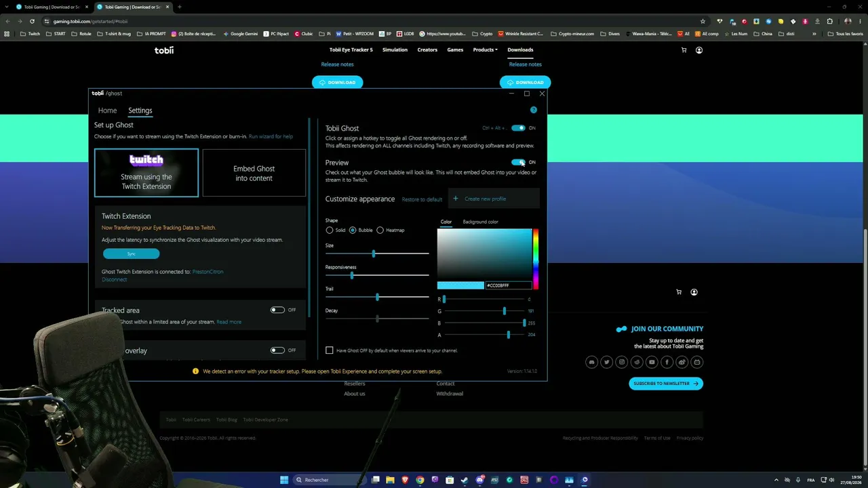This screenshot has height=488, width=868.
Task: Open the Bilibili social icon
Action: pos(696,362)
